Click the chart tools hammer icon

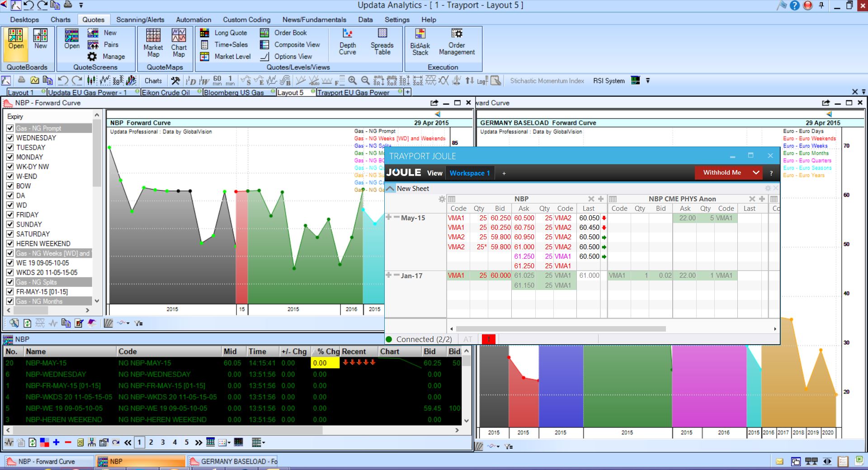pyautogui.click(x=175, y=81)
